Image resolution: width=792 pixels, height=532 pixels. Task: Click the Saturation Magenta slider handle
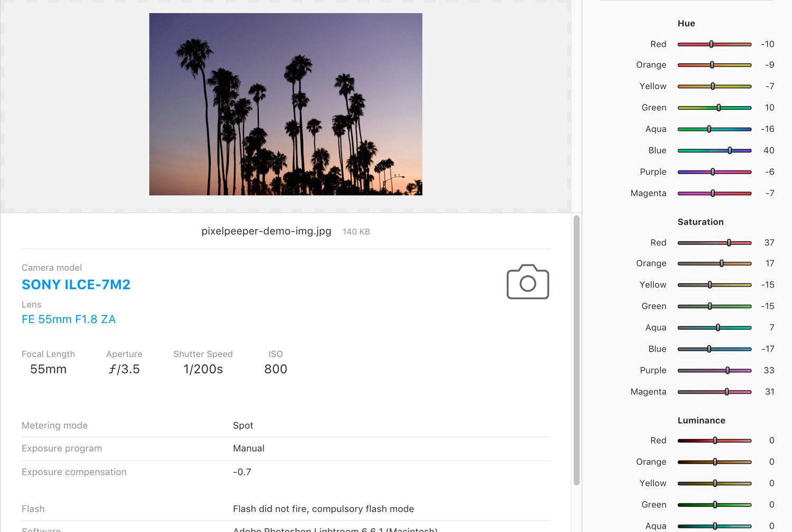pyautogui.click(x=727, y=392)
